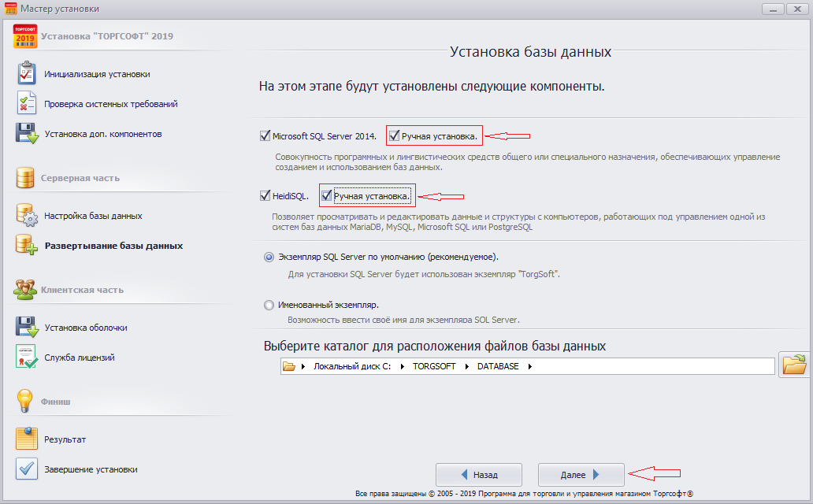
Task: Click the additional components floppy disk icon
Action: [x=27, y=133]
